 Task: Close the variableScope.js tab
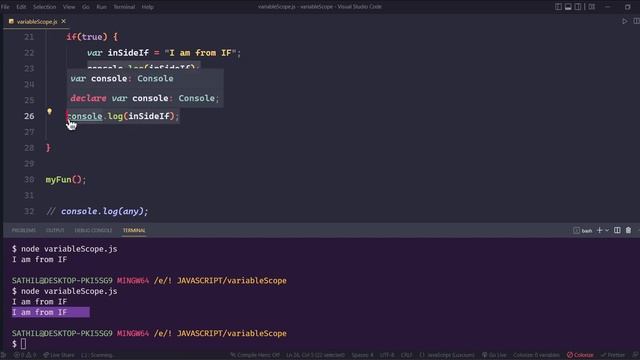click(x=63, y=21)
